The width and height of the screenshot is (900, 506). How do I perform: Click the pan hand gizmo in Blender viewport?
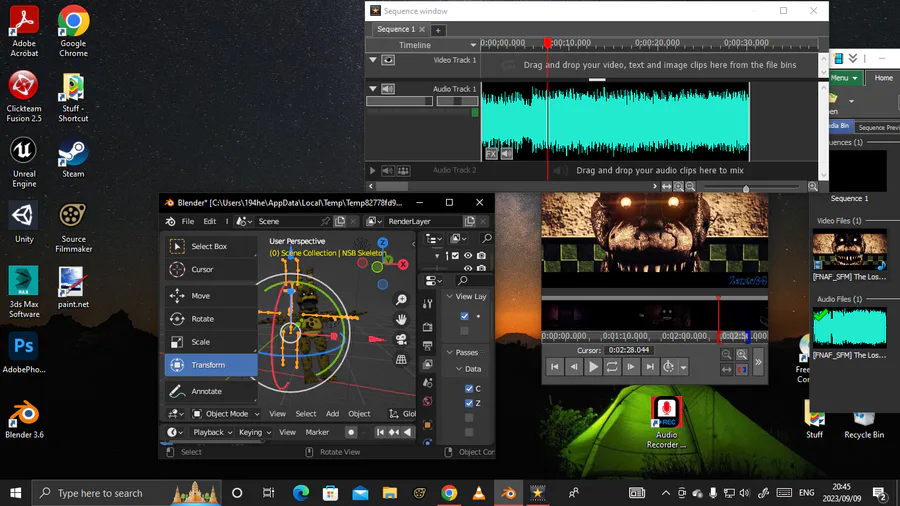click(x=401, y=320)
